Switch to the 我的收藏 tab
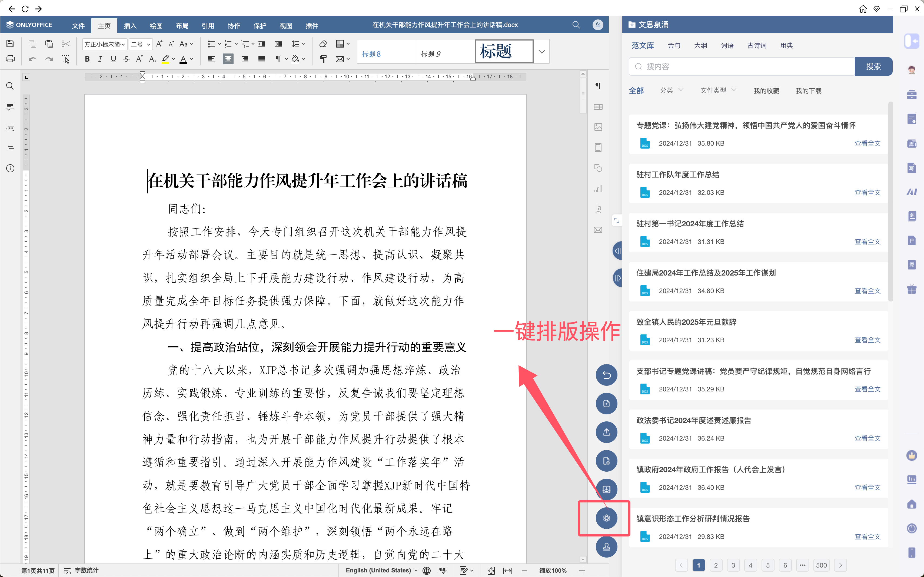 [766, 91]
